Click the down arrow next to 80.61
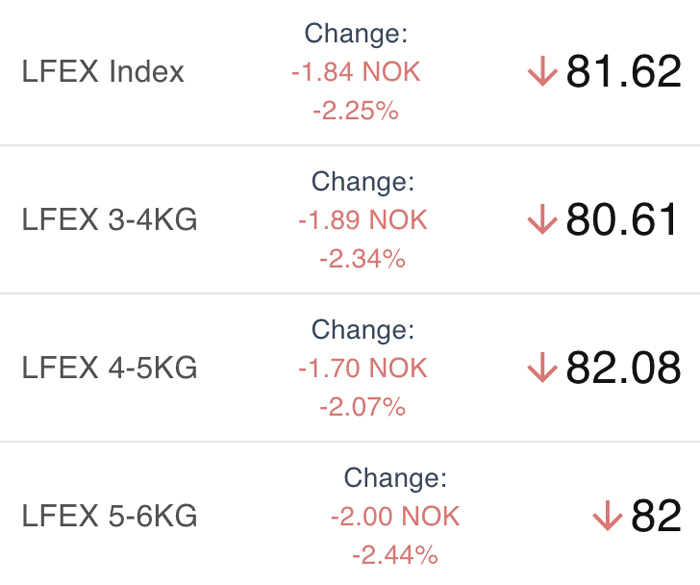 [542, 219]
